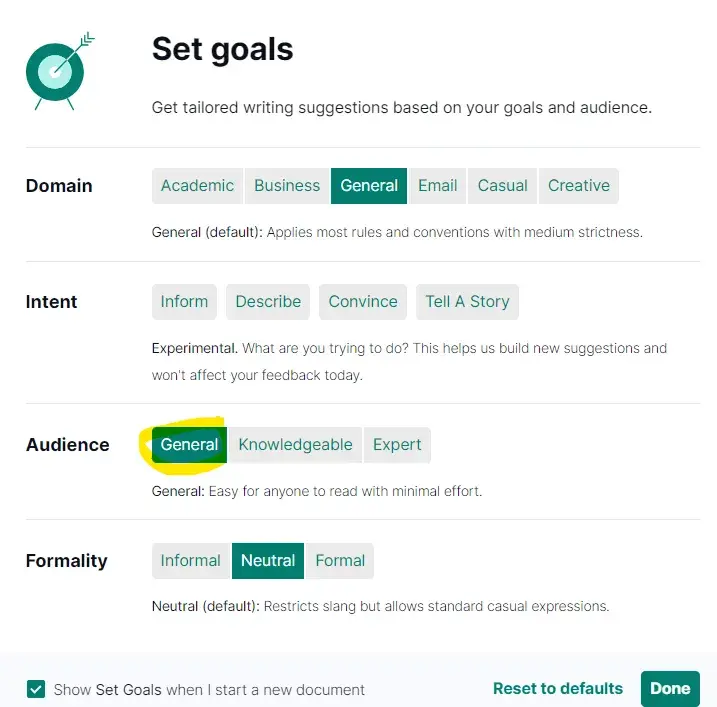The height and width of the screenshot is (707, 717).
Task: Set intent to Convince
Action: click(363, 302)
